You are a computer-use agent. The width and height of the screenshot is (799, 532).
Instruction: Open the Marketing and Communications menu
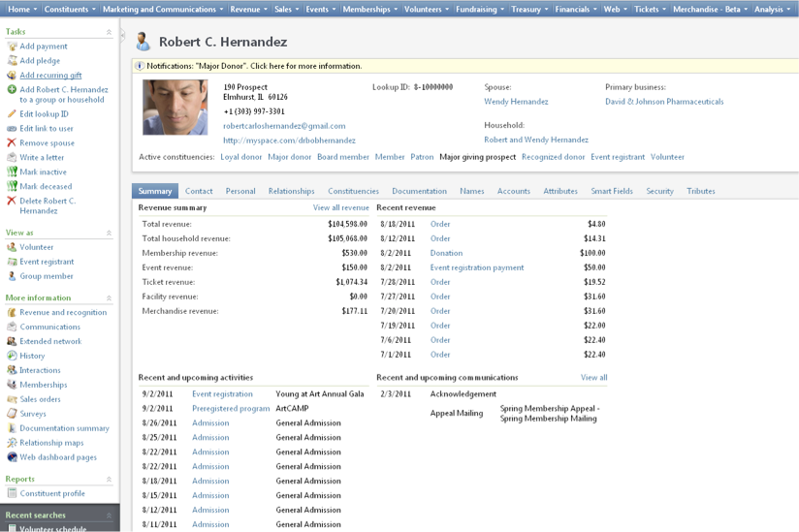pyautogui.click(x=163, y=9)
